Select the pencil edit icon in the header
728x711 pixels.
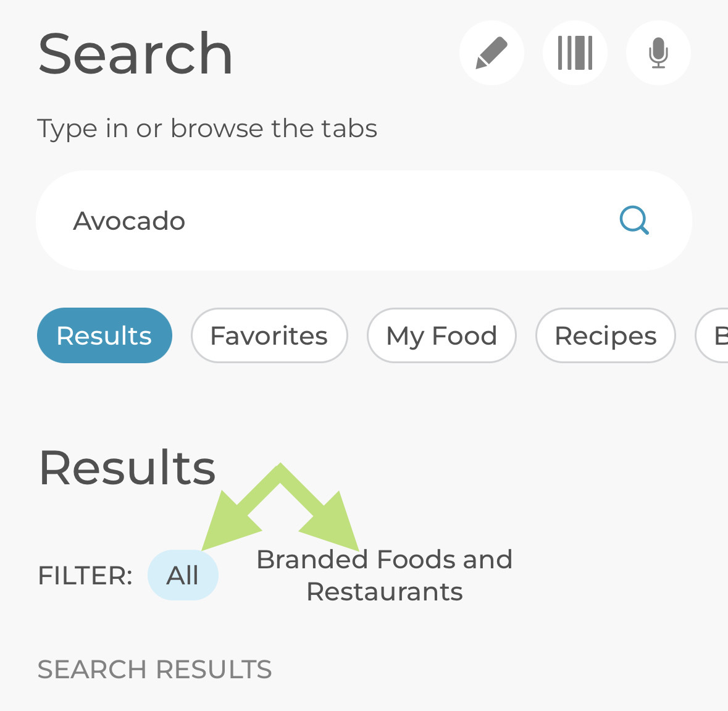point(492,53)
